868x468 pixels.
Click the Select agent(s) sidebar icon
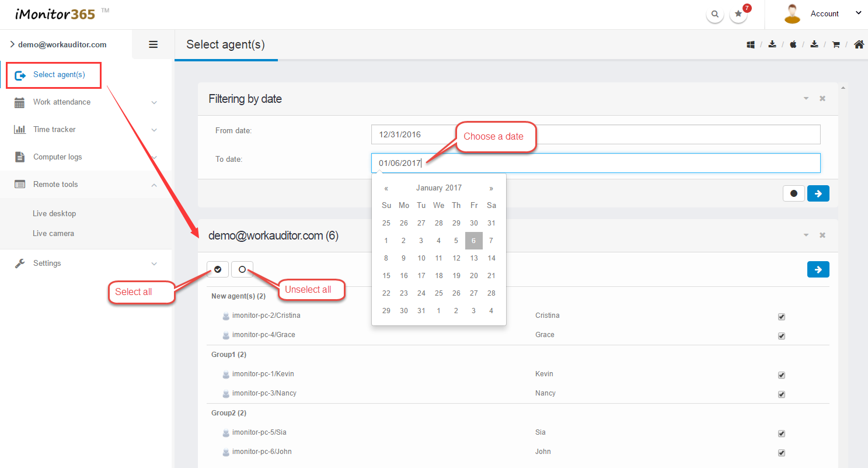(20, 75)
